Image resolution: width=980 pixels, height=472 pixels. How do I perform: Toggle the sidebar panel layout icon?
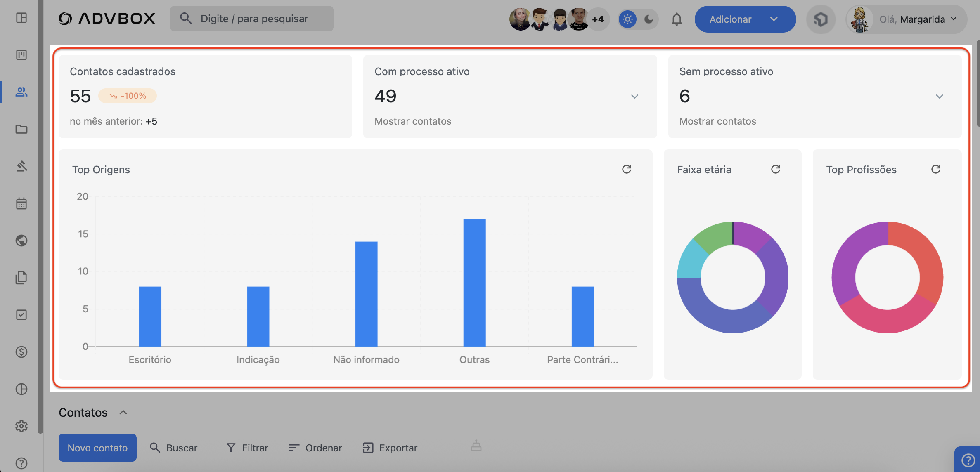point(21,18)
